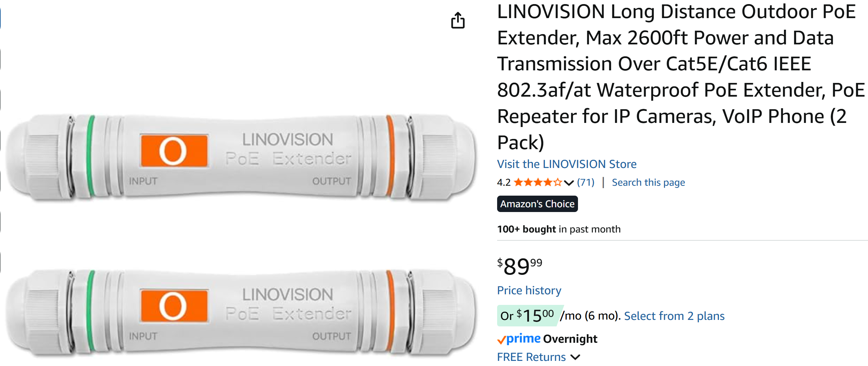
Task: Click Select from 2 plans link
Action: tap(674, 316)
